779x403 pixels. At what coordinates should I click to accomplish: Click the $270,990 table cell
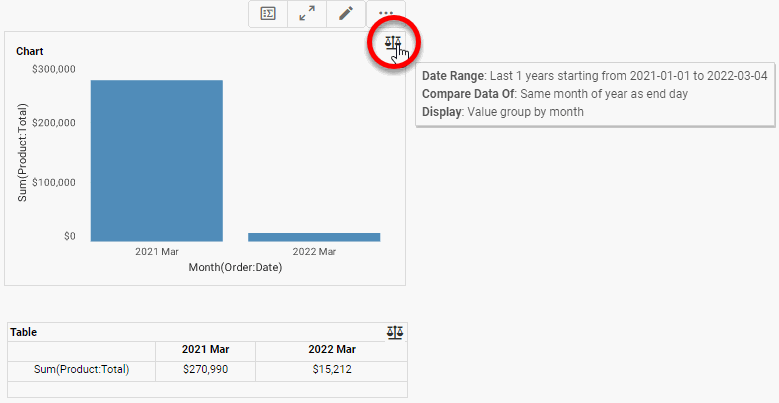(x=205, y=370)
